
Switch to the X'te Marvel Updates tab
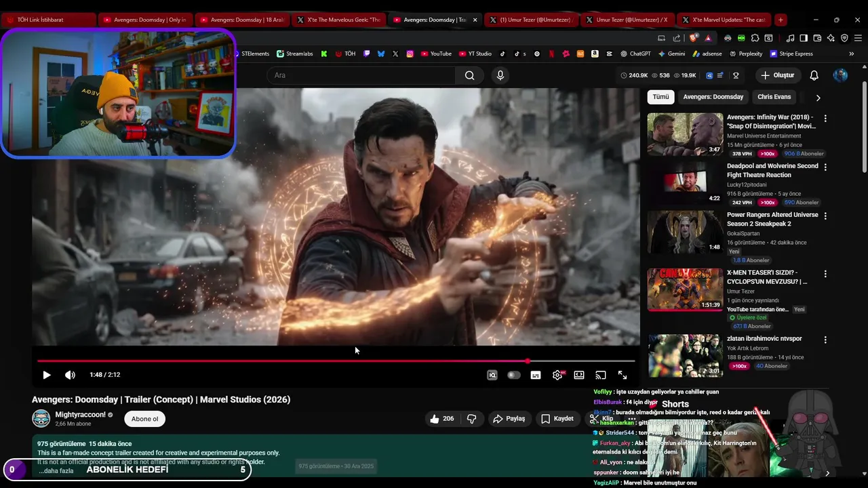pyautogui.click(x=724, y=20)
